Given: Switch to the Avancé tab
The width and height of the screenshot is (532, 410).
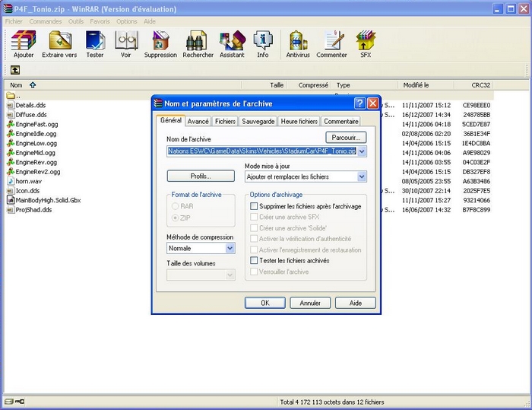Looking at the screenshot, I should click(198, 121).
